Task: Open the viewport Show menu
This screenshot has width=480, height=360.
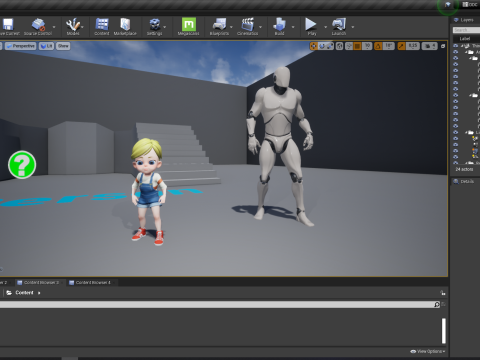Action: click(x=63, y=46)
